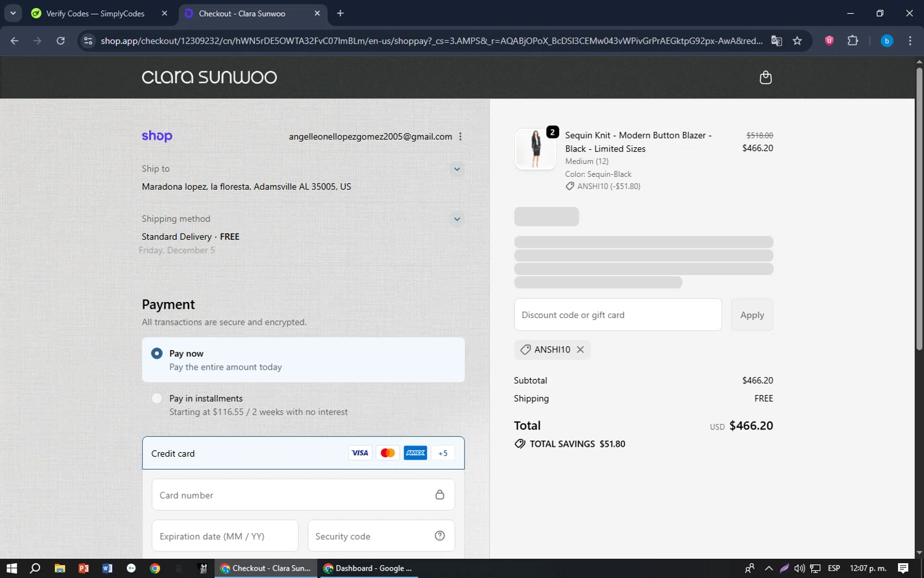
Task: Click the American Express logo
Action: [415, 454]
